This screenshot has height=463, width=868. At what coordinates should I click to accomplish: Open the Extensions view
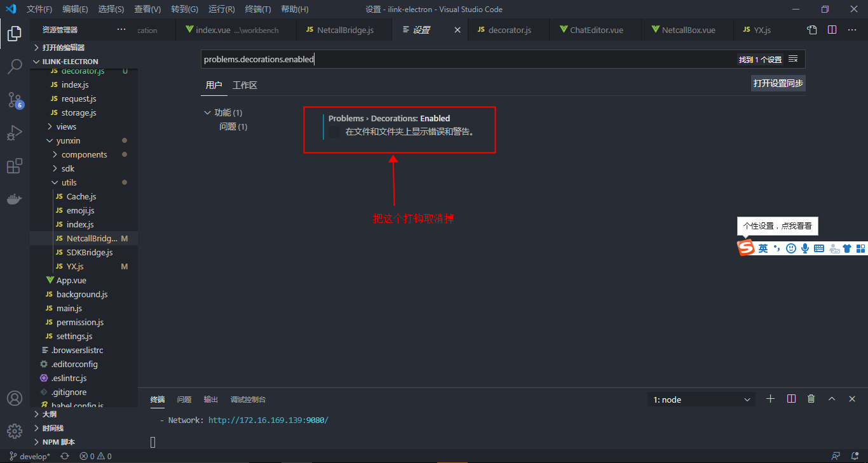(x=15, y=166)
